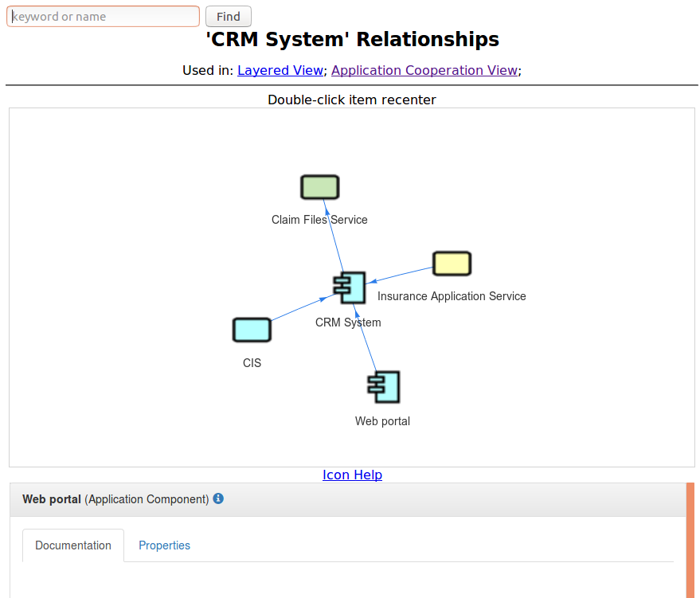
Task: Switch to the Documentation tab
Action: coord(73,545)
